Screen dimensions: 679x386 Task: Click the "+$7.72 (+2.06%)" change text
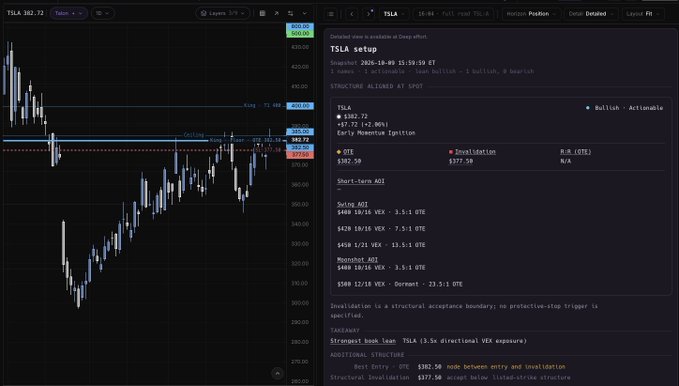(362, 124)
